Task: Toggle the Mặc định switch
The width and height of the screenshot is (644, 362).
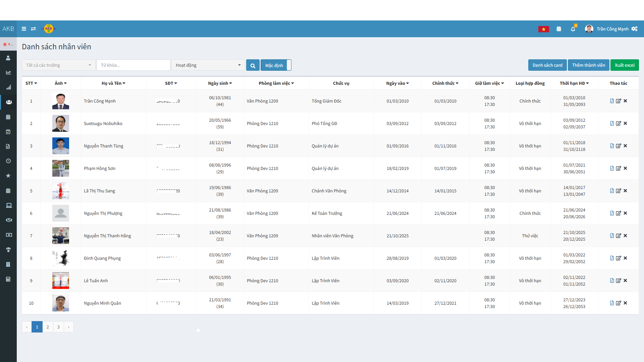Action: (x=276, y=65)
